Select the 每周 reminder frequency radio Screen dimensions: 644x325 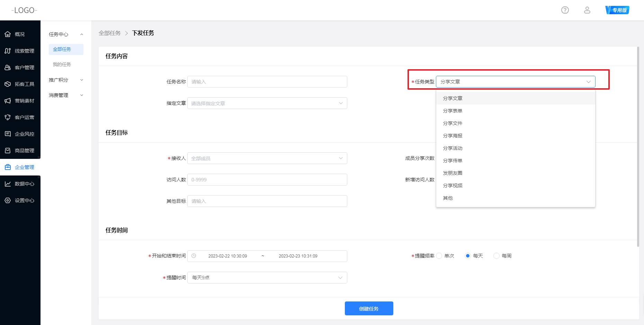click(x=496, y=256)
